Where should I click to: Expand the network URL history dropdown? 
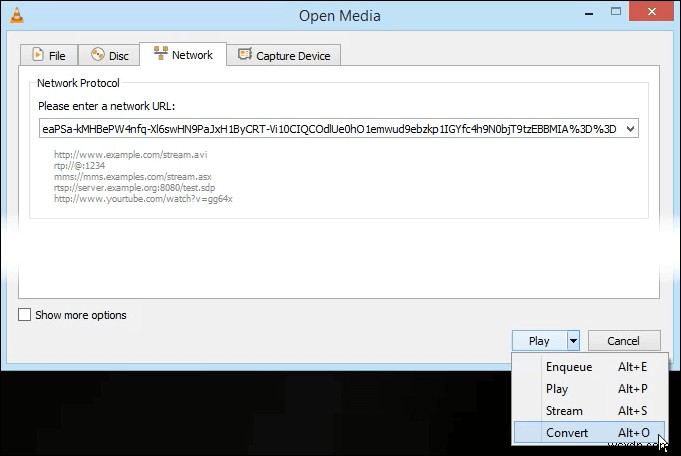630,129
